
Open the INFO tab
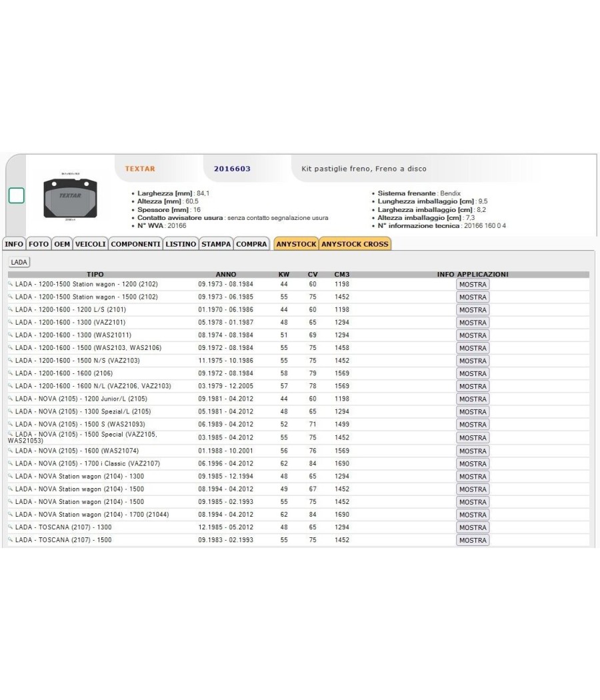pyautogui.click(x=14, y=244)
